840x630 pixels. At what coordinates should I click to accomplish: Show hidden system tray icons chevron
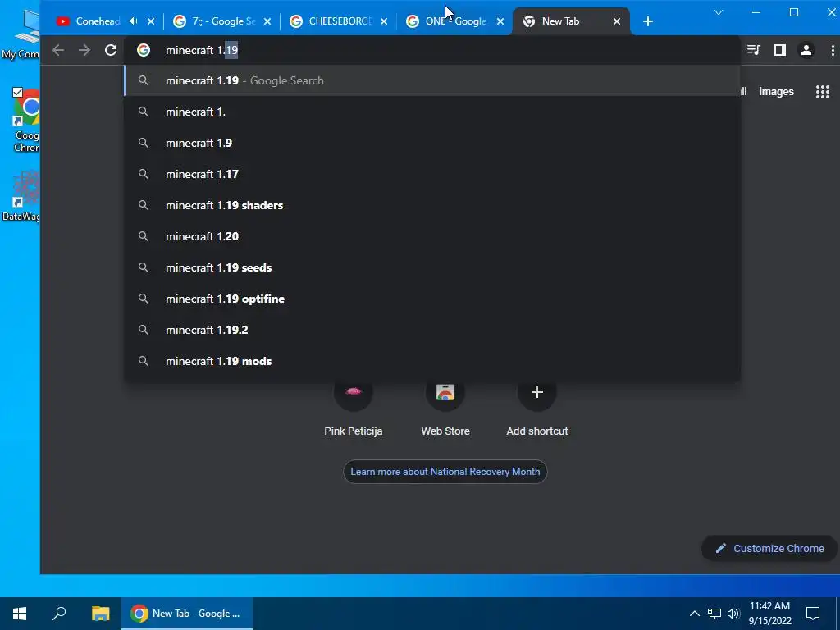tap(694, 614)
